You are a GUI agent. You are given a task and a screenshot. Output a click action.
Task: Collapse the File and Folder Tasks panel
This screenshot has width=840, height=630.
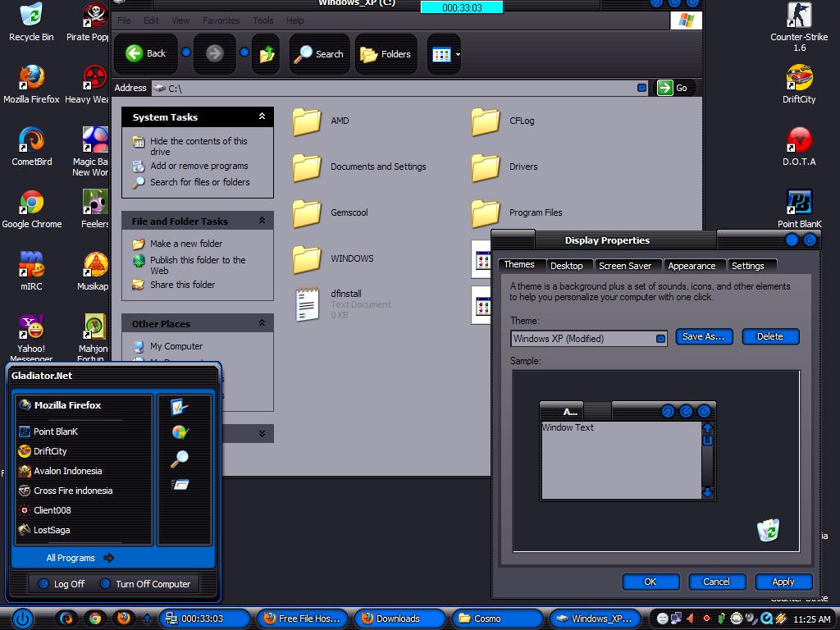(262, 220)
